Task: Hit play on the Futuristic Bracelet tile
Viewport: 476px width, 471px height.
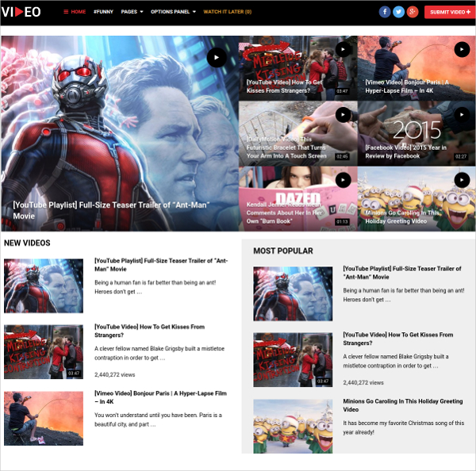Action: (x=343, y=115)
